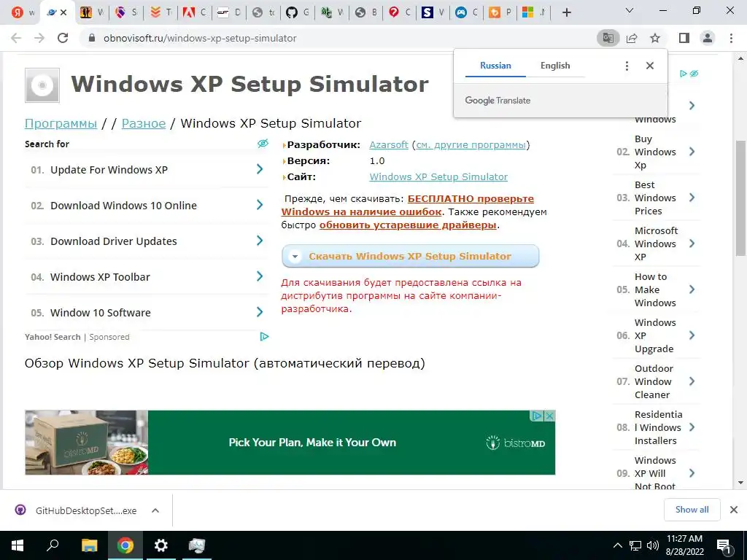
Task: Share this page via share icon
Action: pyautogui.click(x=632, y=38)
